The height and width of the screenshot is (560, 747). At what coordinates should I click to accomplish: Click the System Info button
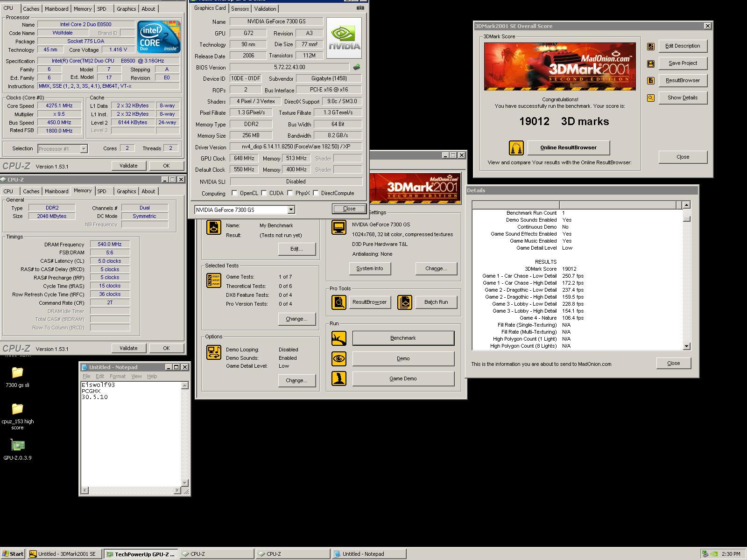tap(370, 269)
